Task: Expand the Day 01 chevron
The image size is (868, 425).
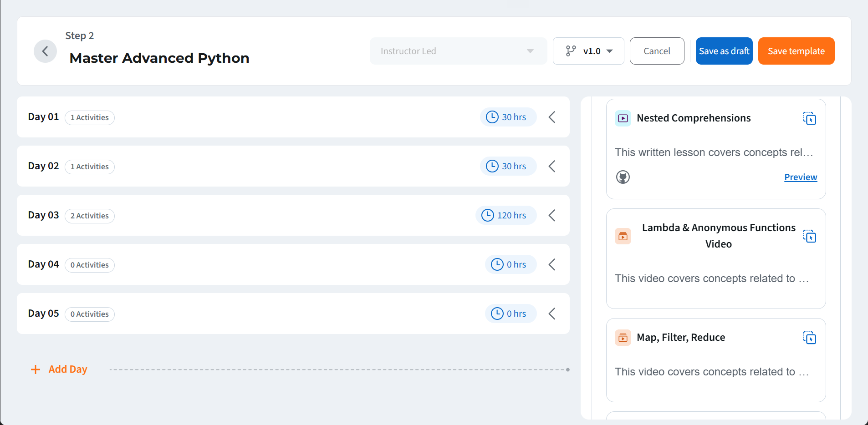Action: [x=552, y=117]
